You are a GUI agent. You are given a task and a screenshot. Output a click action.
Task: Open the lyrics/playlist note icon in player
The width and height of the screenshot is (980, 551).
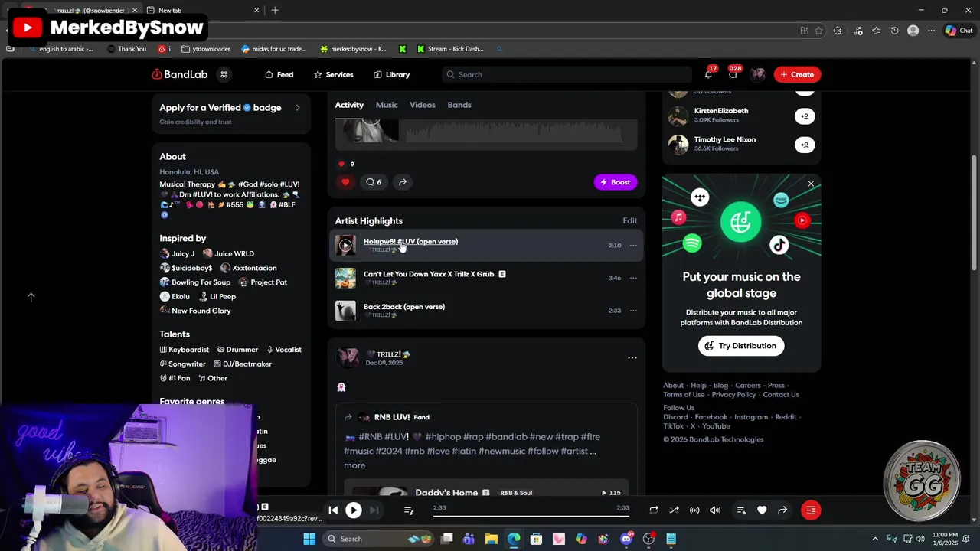409,510
